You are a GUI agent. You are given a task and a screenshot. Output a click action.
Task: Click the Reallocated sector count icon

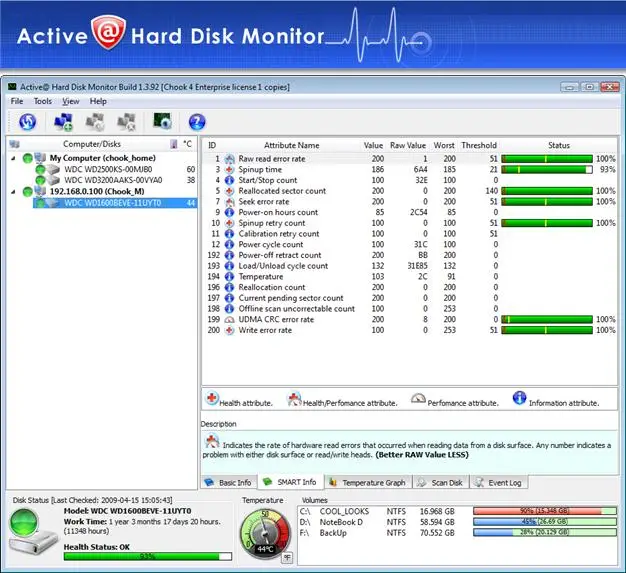(230, 191)
